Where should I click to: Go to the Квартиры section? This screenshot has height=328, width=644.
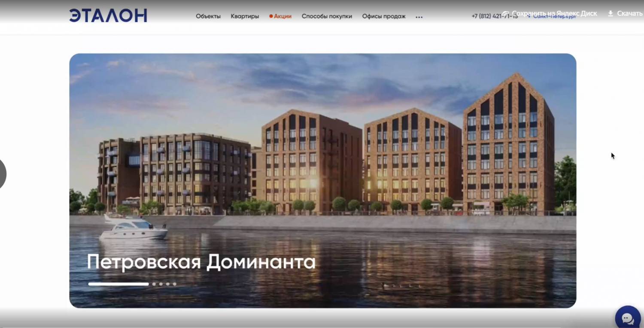(x=245, y=16)
